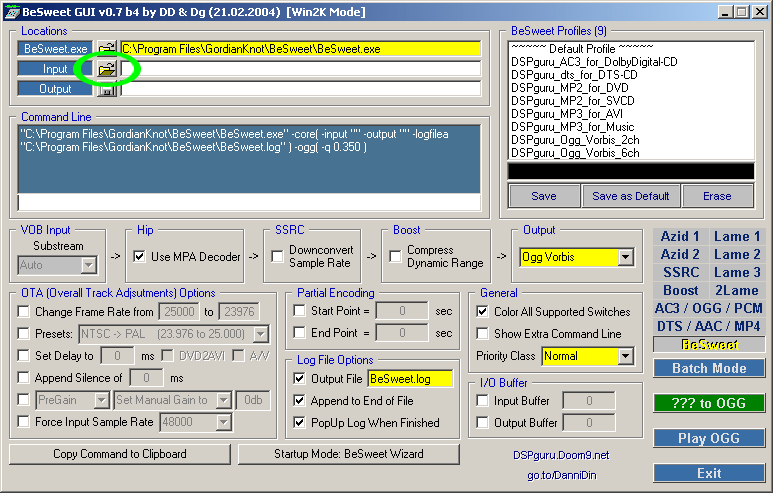Switch to the Azid 1 tab
The height and width of the screenshot is (493, 773).
[x=680, y=237]
